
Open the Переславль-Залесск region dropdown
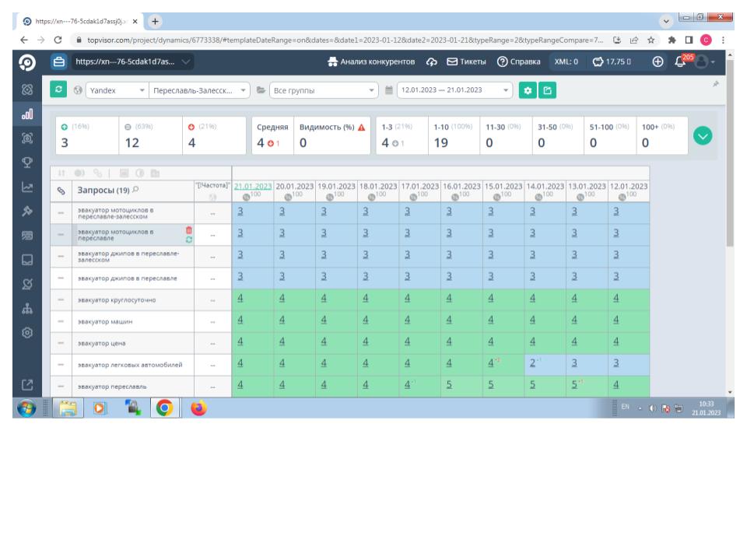199,90
